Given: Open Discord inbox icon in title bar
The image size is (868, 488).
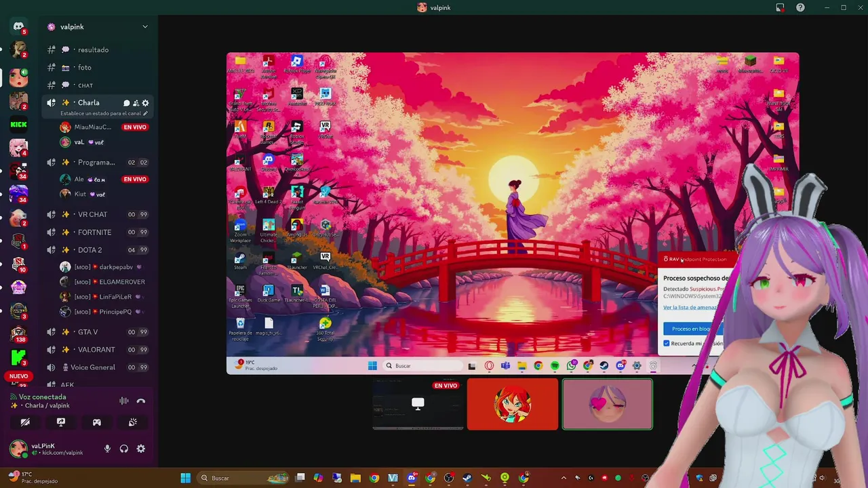Looking at the screenshot, I should click(x=780, y=7).
